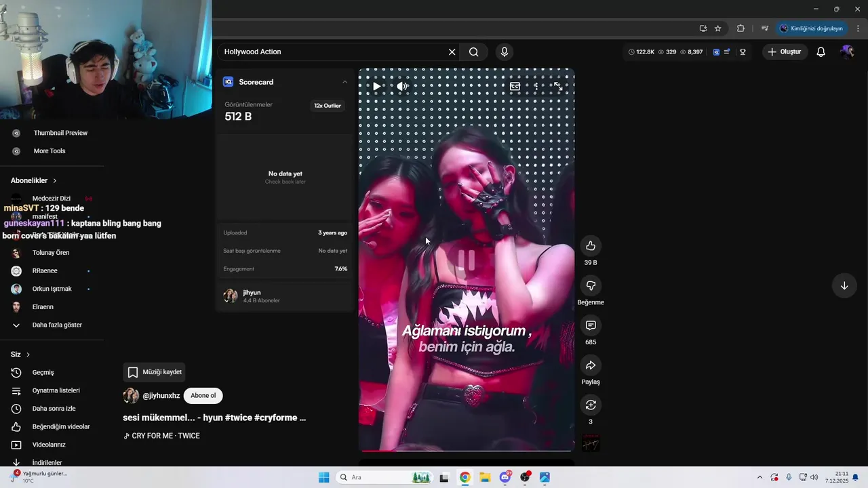
Task: Click the video progress bar at the bottom
Action: tap(467, 450)
